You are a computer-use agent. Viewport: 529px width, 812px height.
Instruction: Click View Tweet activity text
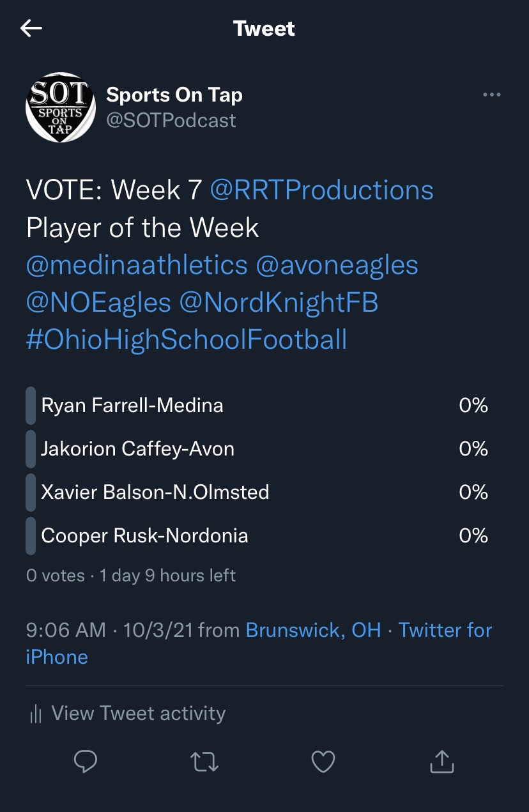(138, 713)
